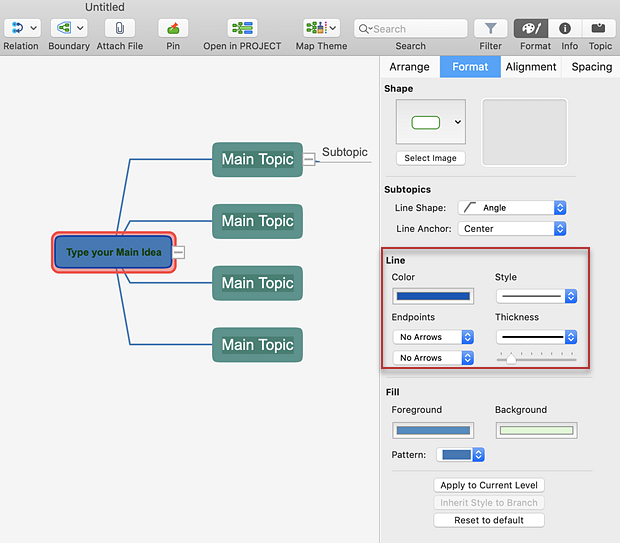The height and width of the screenshot is (543, 620).
Task: Open the Line Anchor Center dropdown
Action: coord(512,229)
